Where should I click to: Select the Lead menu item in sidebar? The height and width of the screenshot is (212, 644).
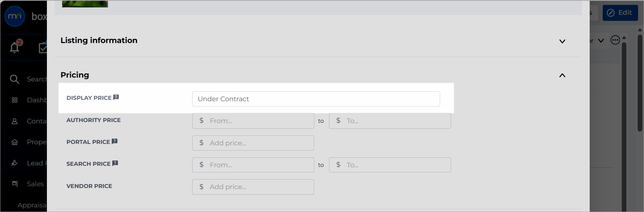click(x=35, y=163)
